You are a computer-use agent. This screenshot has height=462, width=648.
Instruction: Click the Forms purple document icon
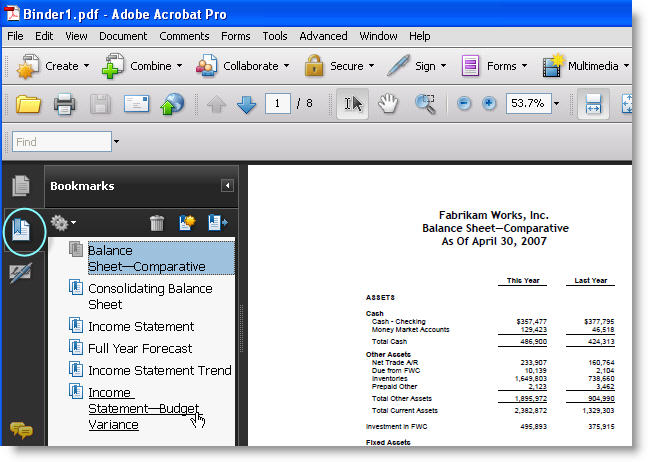point(470,66)
